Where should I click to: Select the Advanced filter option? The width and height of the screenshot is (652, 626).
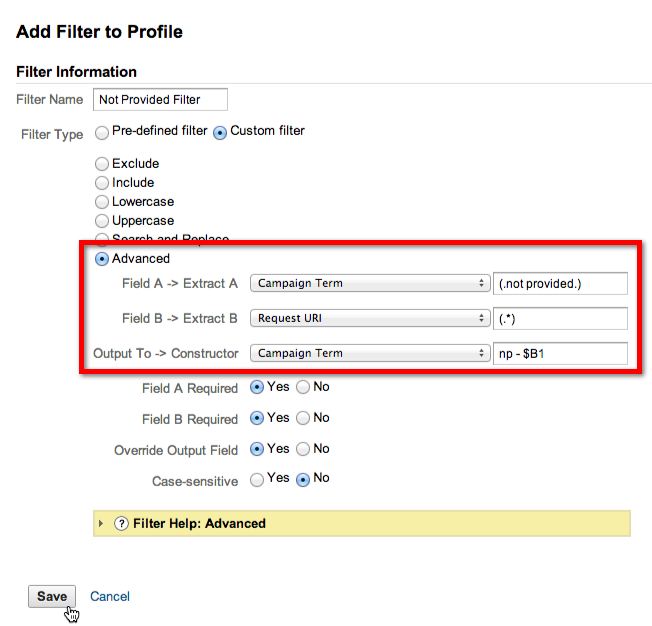point(102,259)
